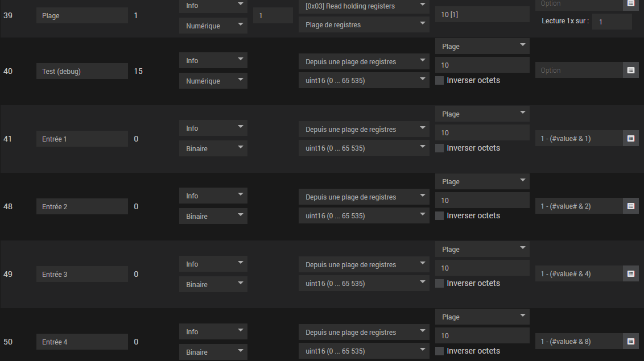This screenshot has height=361, width=644.
Task: Click list icon beside Entrée 4 option
Action: 630,341
